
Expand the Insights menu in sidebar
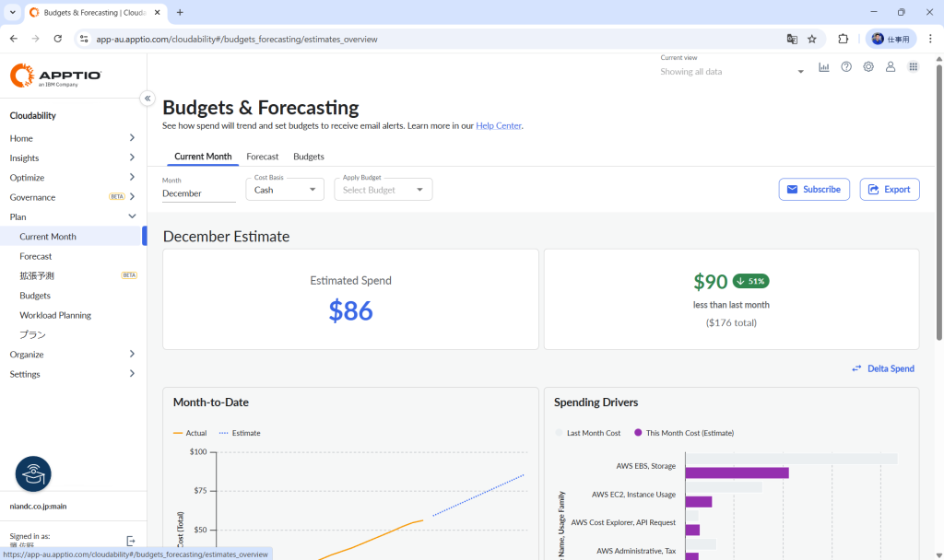pos(73,157)
